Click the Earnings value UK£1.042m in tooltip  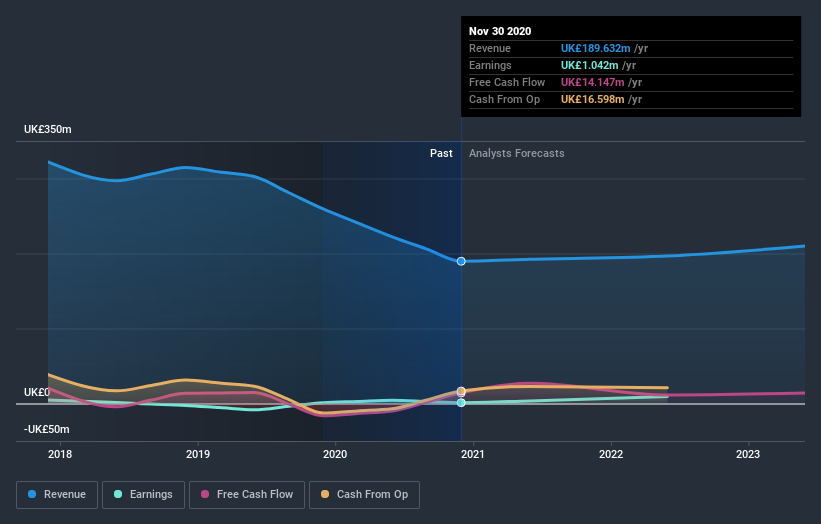[590, 65]
